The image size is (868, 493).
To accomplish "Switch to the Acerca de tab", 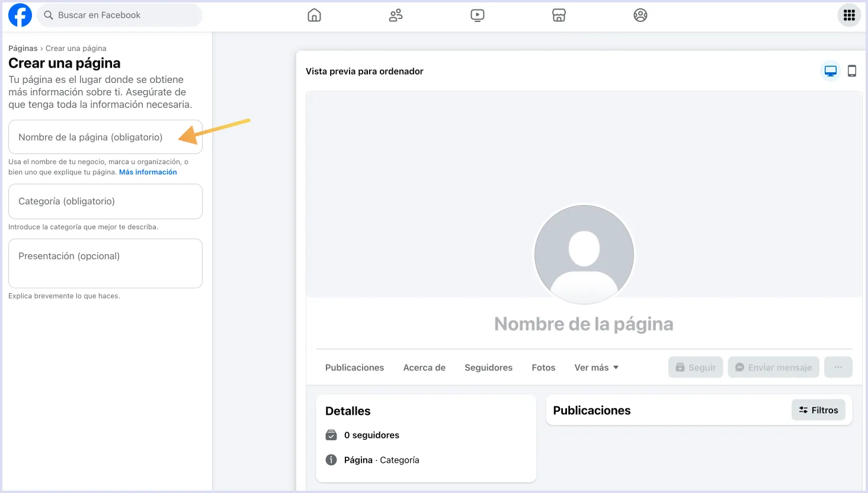I will click(x=424, y=367).
